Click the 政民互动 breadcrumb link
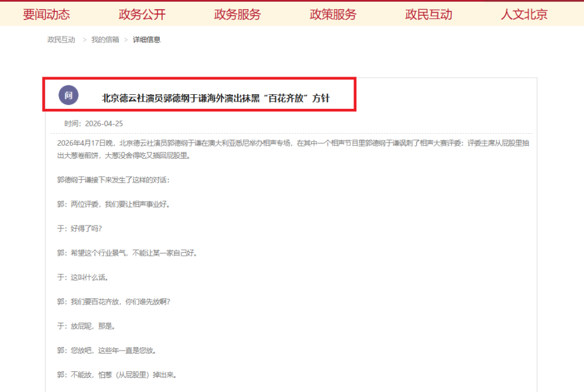 pos(61,40)
